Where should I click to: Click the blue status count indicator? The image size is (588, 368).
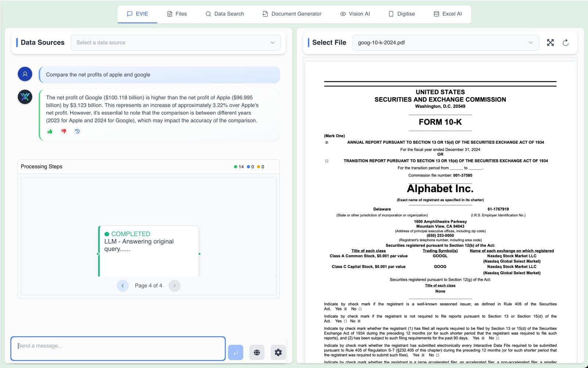click(250, 167)
